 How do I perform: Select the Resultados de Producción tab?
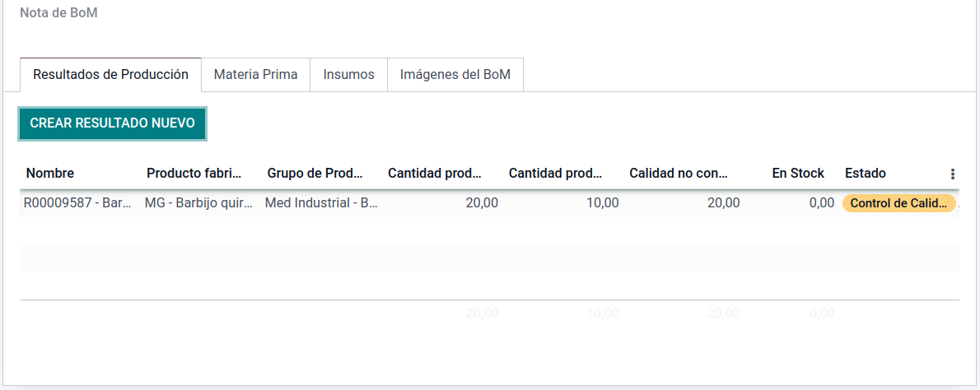click(x=110, y=75)
